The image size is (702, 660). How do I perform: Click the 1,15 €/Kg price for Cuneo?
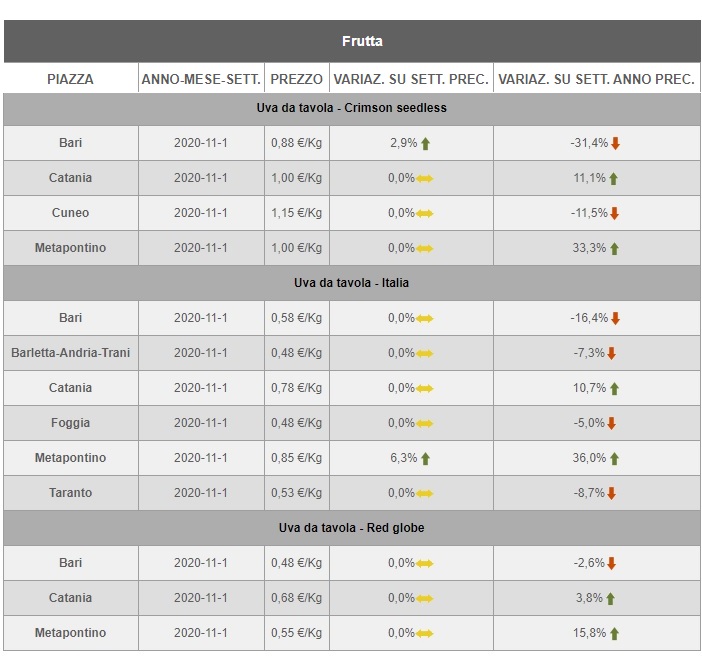[297, 213]
